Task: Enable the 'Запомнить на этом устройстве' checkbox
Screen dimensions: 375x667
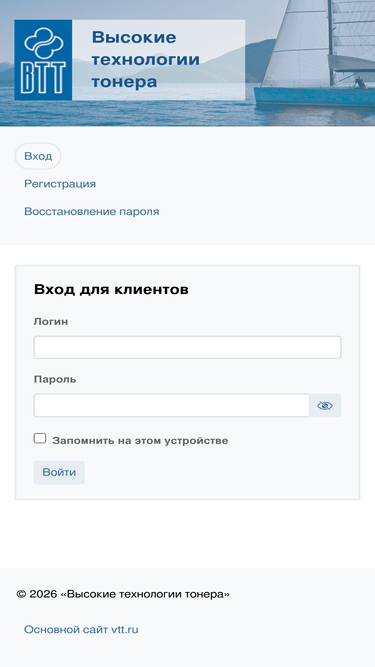Action: click(40, 439)
